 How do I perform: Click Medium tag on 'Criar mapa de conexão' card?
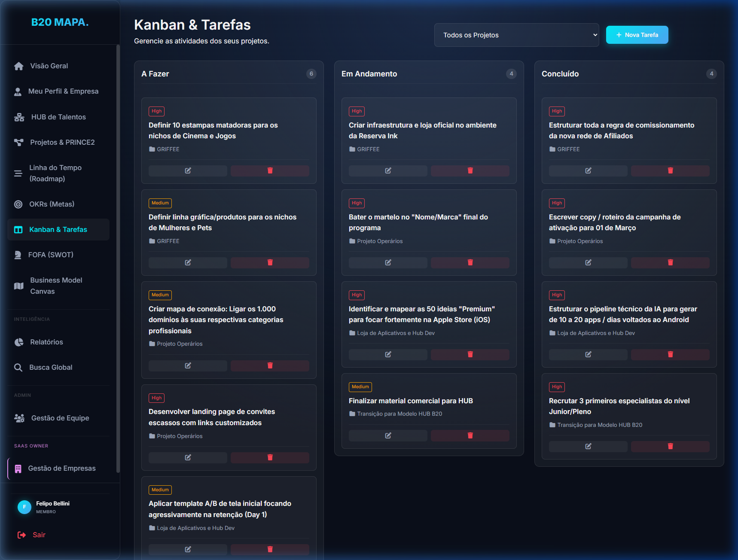pos(160,295)
